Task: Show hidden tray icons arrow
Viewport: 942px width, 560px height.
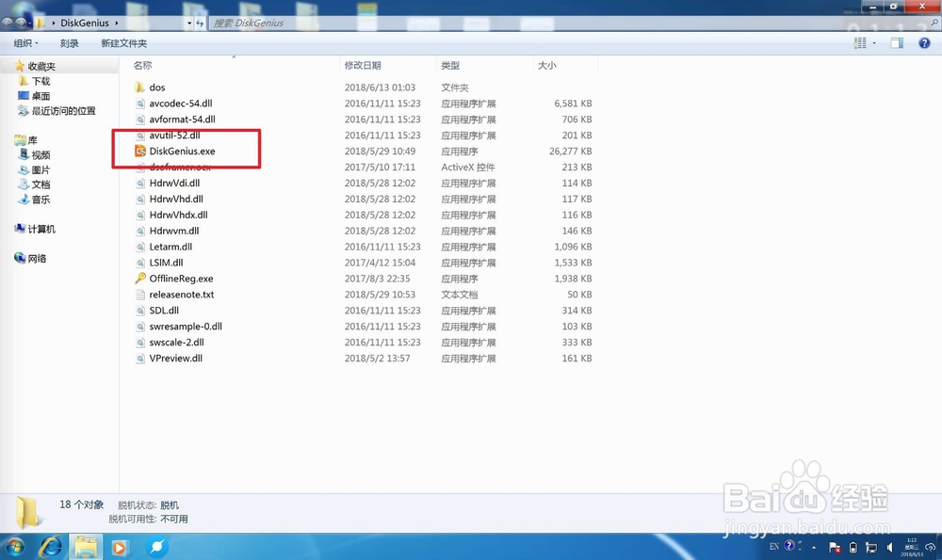Action: click(x=814, y=548)
